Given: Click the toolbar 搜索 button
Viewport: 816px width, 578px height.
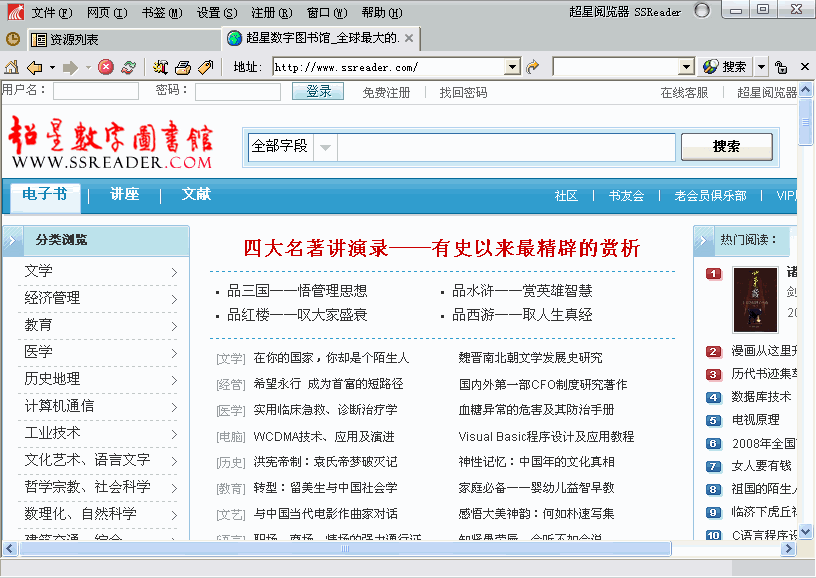Looking at the screenshot, I should [725, 67].
